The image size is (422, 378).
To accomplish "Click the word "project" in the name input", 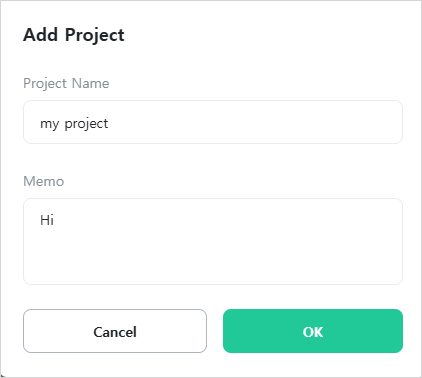I will point(86,124).
